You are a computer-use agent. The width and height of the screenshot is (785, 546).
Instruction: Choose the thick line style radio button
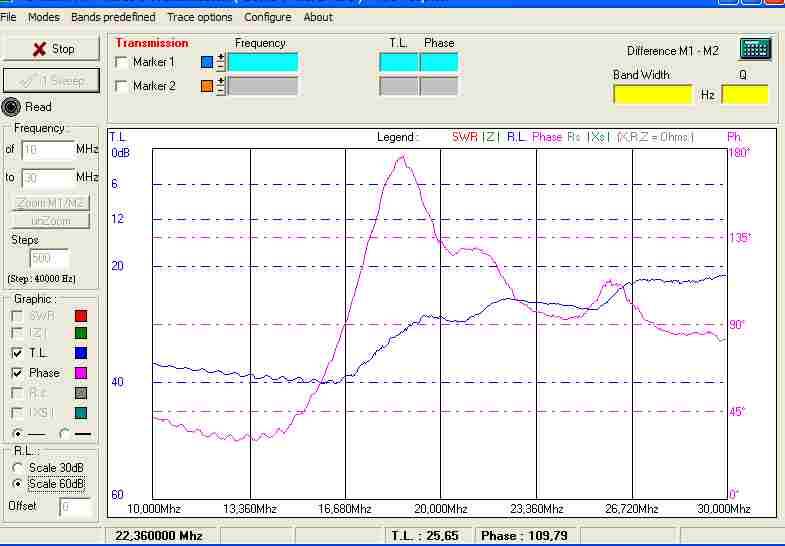pyautogui.click(x=66, y=434)
